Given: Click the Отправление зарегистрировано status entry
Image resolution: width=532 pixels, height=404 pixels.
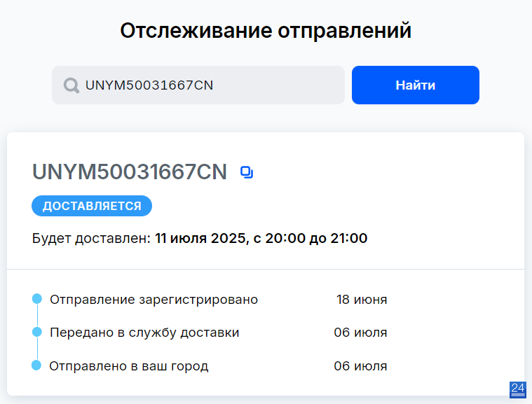Looking at the screenshot, I should point(154,300).
